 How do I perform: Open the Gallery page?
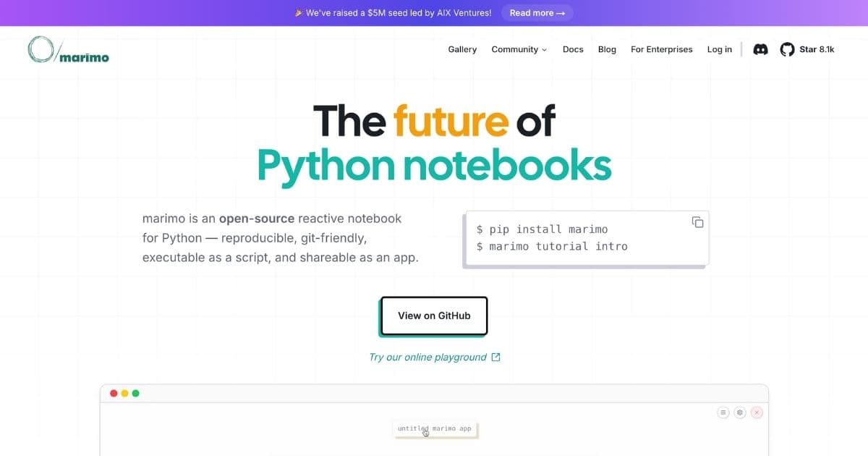pos(461,49)
